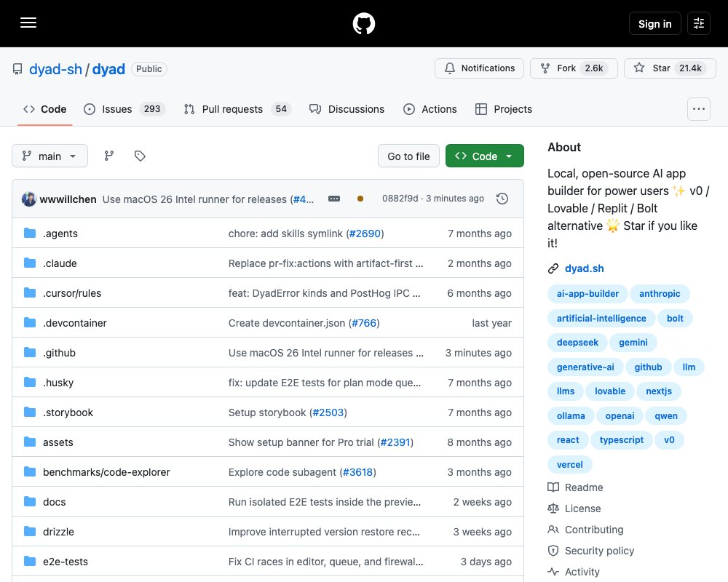Open pull request #3618 link
Viewport: 728px width, 582px height.
point(358,472)
